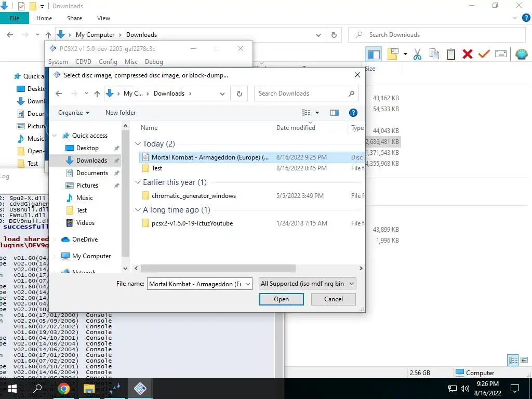The height and width of the screenshot is (399, 532).
Task: Click the rename icon in Explorer toolbar
Action: pyautogui.click(x=501, y=54)
